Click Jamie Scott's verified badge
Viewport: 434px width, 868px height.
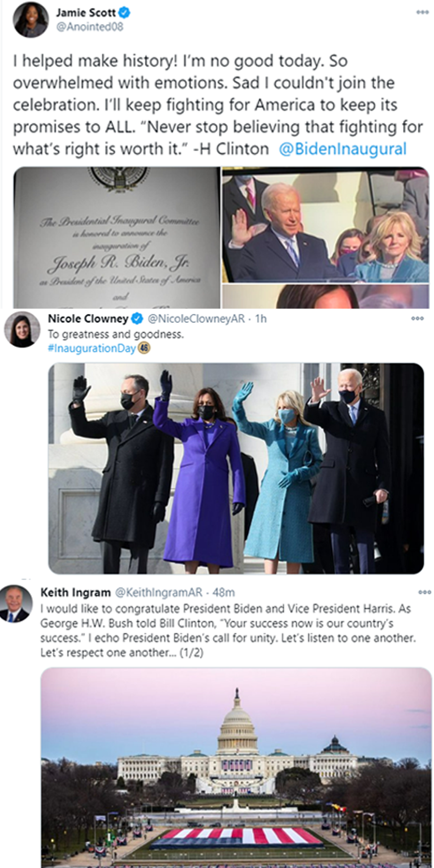(x=124, y=13)
